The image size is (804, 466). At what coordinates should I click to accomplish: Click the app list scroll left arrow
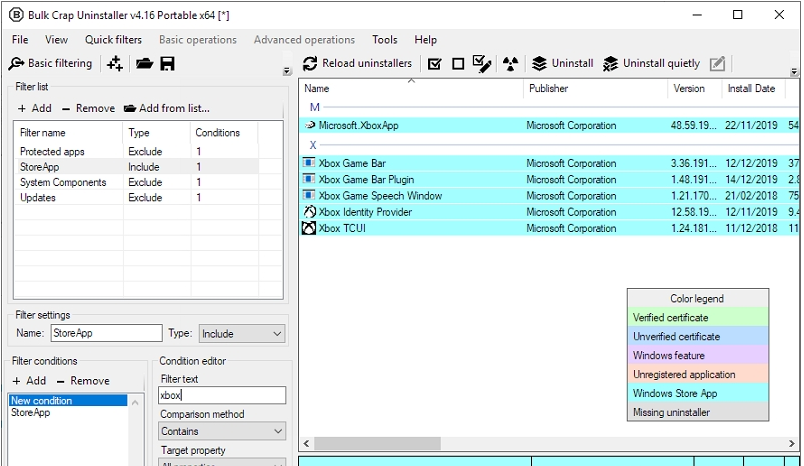click(307, 443)
